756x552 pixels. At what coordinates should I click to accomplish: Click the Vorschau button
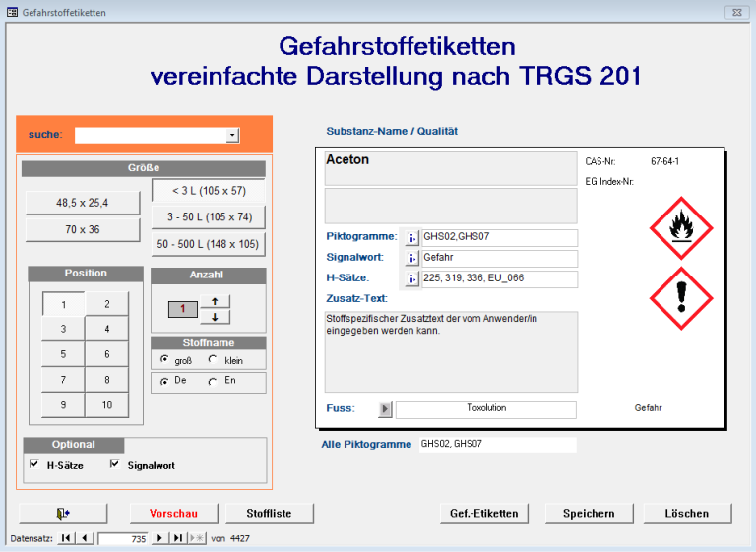pyautogui.click(x=173, y=514)
